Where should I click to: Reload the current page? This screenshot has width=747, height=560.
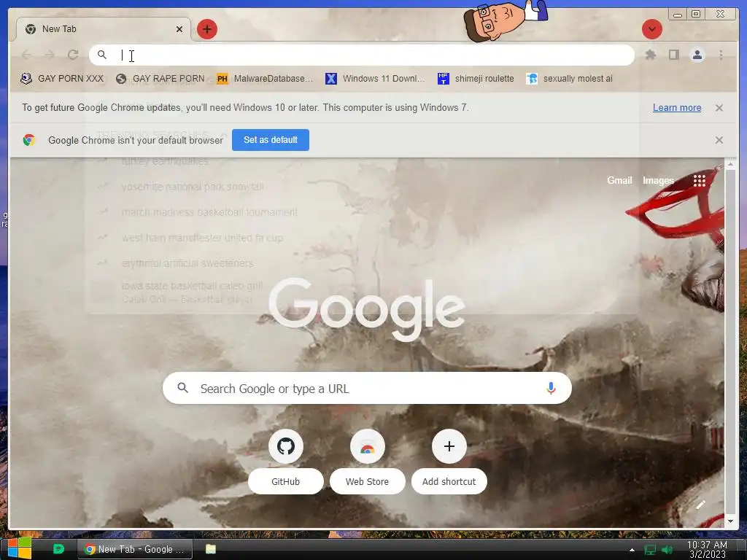tap(73, 55)
